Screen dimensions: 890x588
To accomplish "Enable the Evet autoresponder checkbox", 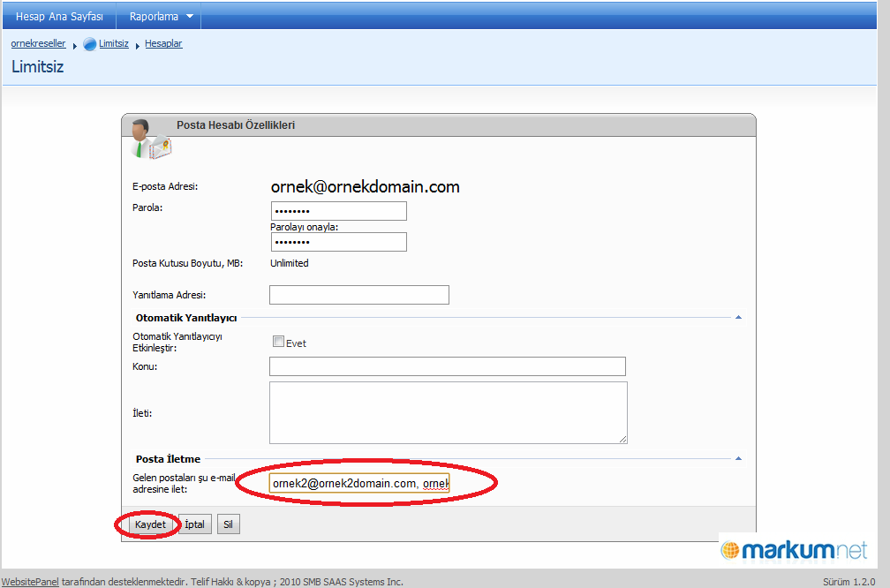I will [278, 342].
